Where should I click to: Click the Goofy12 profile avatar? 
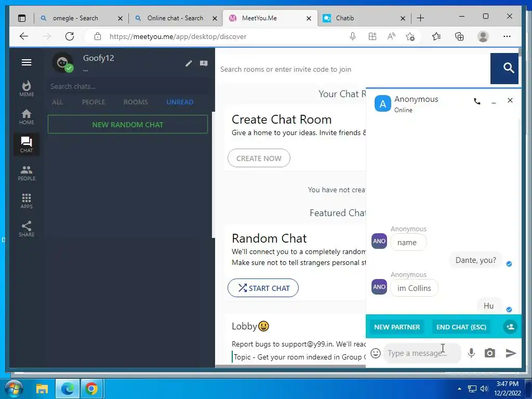click(x=62, y=63)
